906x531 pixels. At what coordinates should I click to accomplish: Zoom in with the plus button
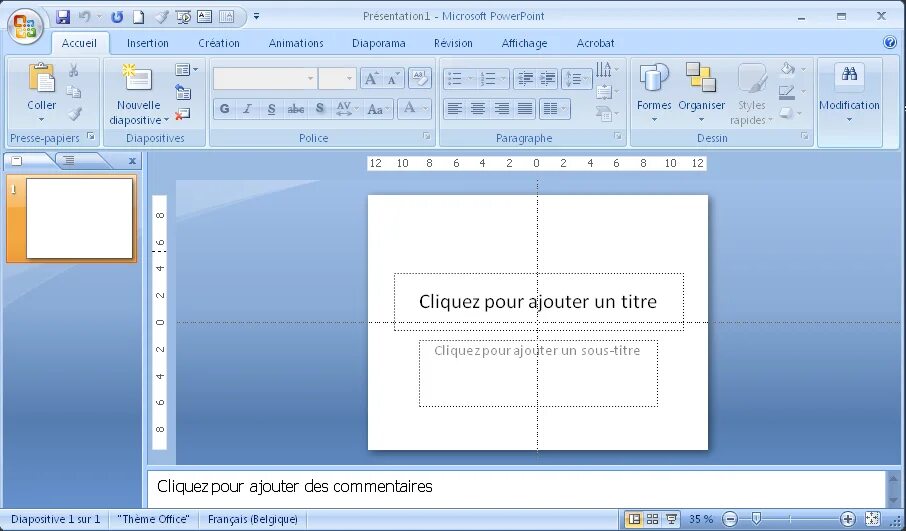click(848, 519)
